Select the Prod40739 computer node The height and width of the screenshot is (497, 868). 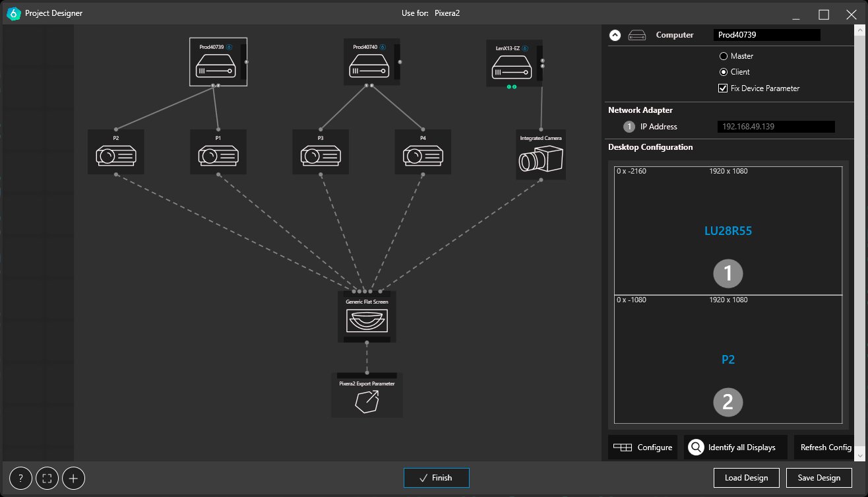(218, 63)
